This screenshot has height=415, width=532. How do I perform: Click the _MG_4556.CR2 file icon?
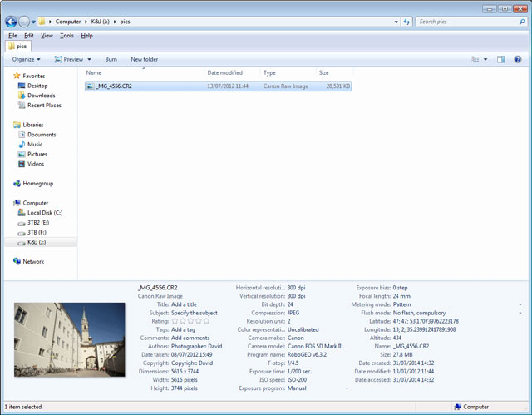point(90,86)
